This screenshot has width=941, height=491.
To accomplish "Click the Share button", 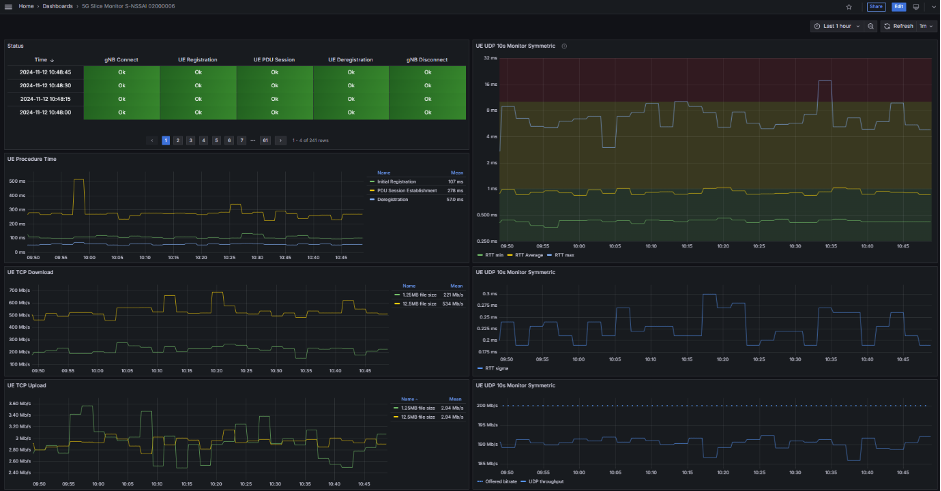I will (876, 6).
